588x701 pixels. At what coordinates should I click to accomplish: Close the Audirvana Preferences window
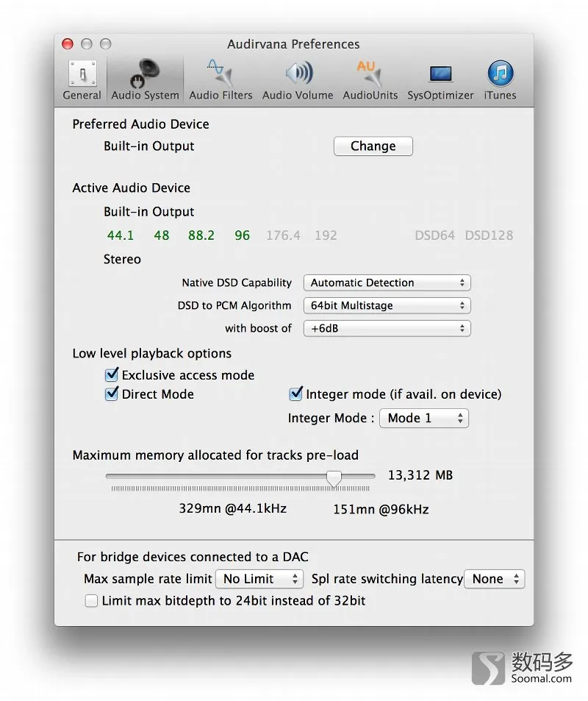click(68, 44)
